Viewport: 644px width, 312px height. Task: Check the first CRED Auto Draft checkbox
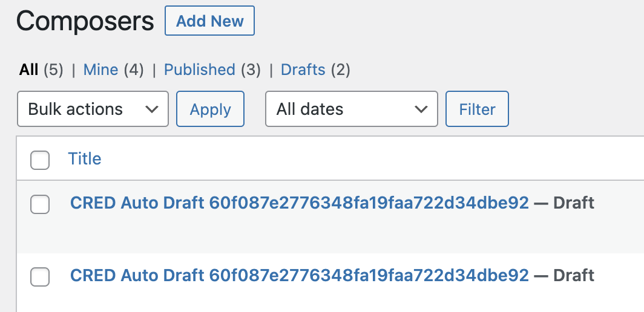(40, 204)
